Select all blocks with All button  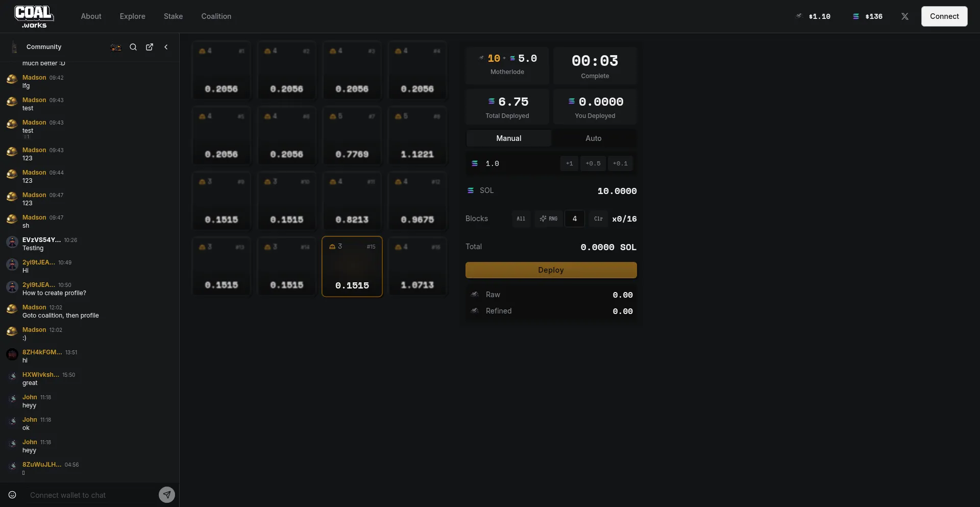(521, 219)
